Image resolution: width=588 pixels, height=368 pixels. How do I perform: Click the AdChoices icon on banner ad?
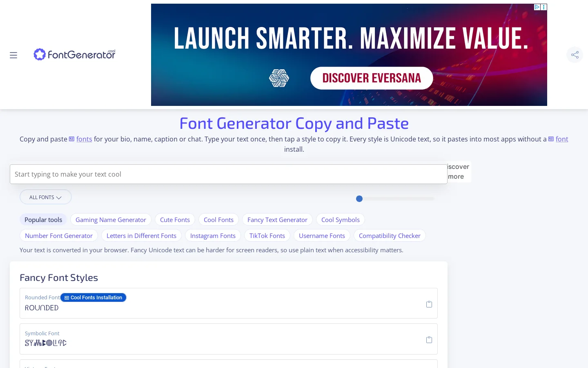[x=537, y=7]
